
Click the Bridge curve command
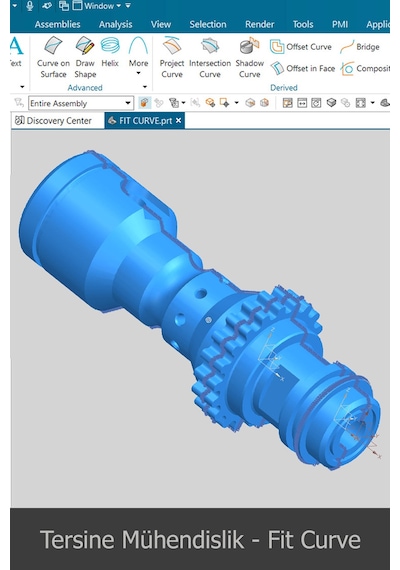[x=360, y=47]
